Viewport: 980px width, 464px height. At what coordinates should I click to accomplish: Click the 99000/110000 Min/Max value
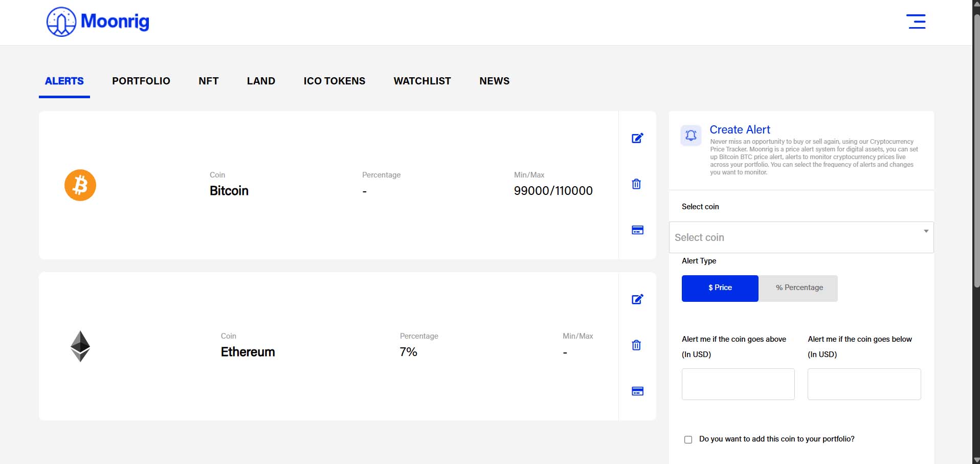point(553,191)
